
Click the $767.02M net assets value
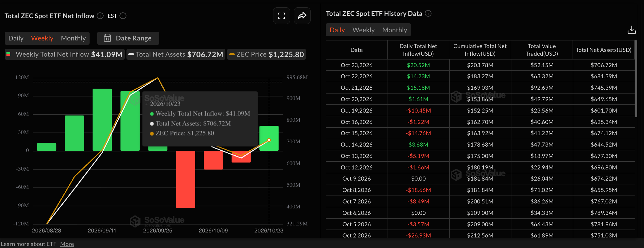coord(604,201)
